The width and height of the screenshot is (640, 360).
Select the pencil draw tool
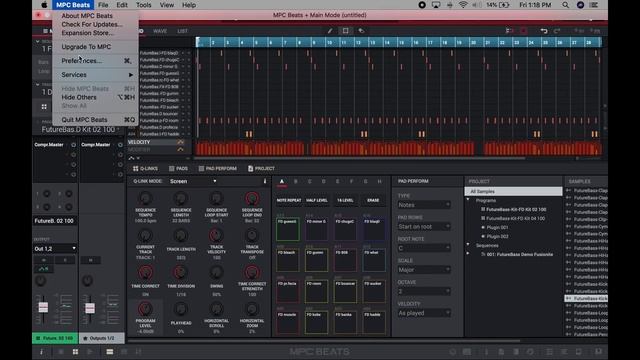pos(330,31)
